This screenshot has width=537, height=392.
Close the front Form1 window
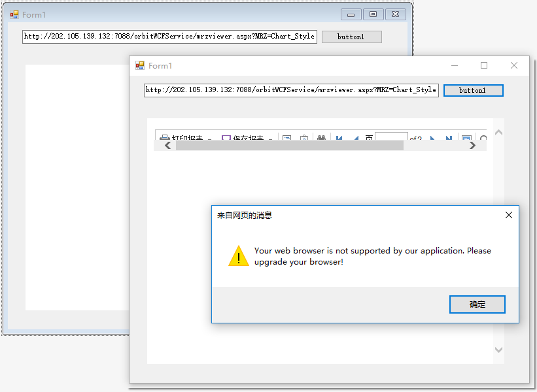point(514,65)
